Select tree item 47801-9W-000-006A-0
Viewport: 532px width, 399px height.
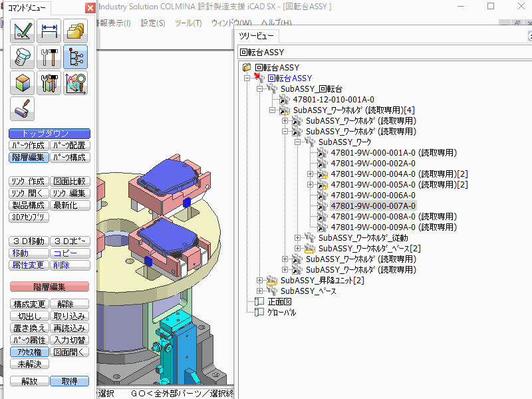(x=373, y=195)
